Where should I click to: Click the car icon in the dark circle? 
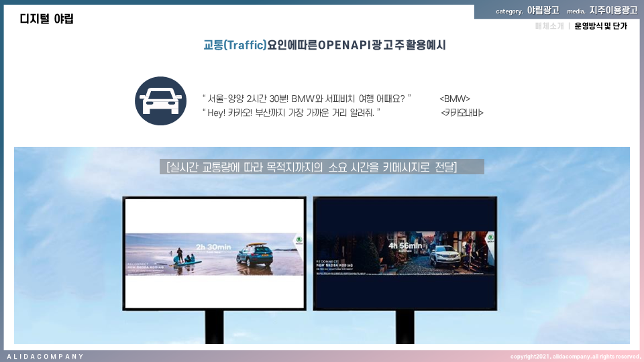click(160, 101)
